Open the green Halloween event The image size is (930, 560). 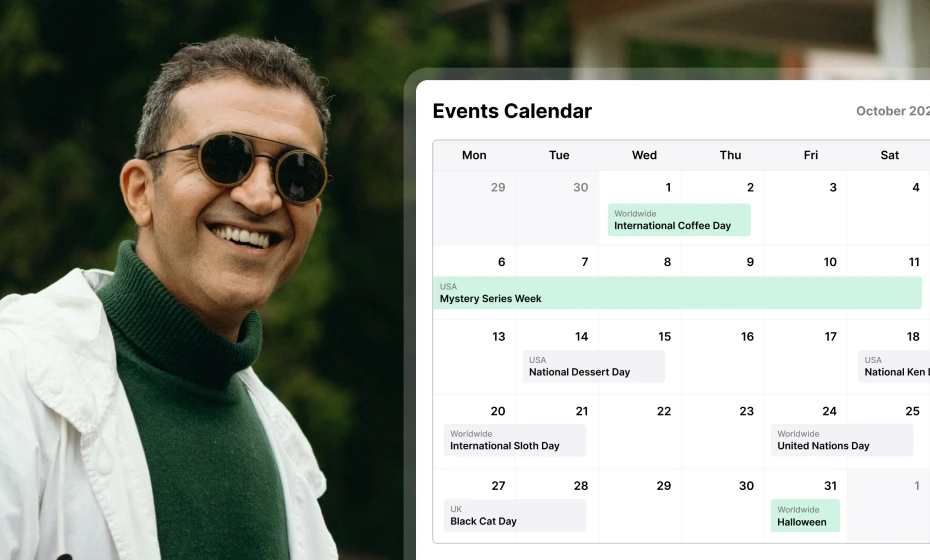[x=804, y=515]
